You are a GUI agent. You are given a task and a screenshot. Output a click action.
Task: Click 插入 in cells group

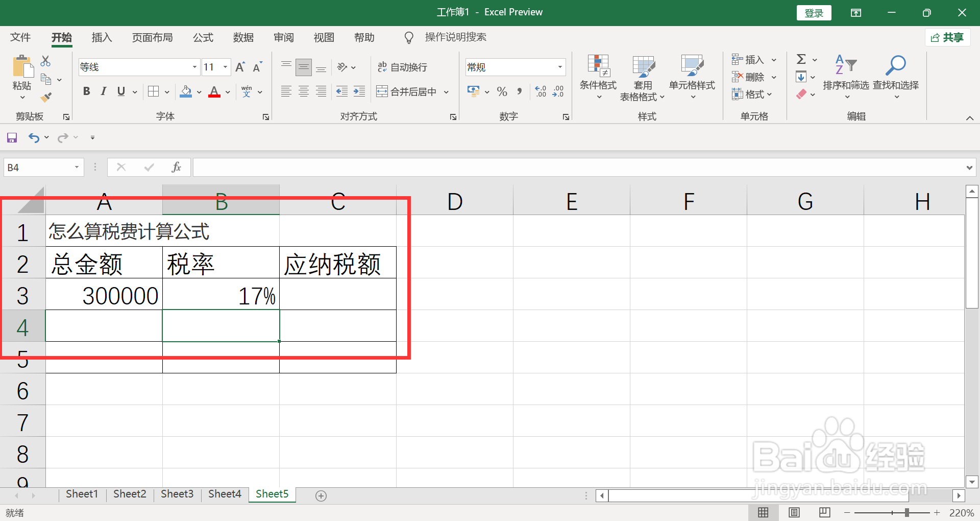click(x=754, y=60)
